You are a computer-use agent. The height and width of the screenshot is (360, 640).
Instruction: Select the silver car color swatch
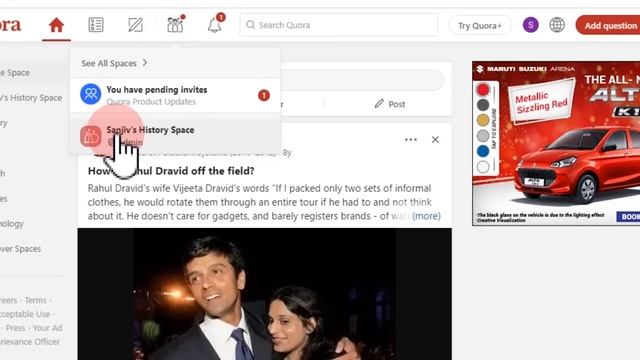[483, 136]
